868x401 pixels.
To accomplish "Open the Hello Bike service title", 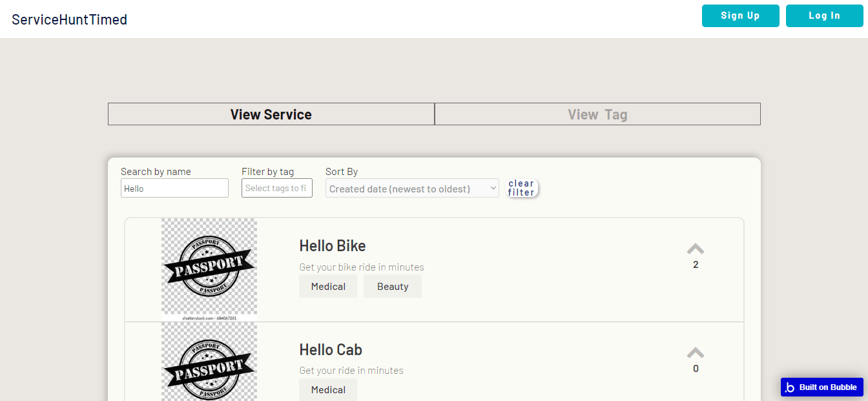I will point(332,246).
